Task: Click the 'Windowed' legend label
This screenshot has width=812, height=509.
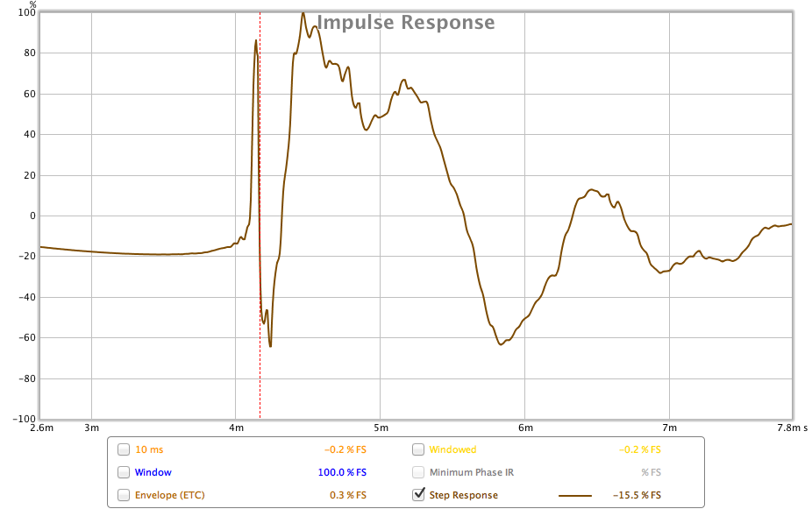Action: [x=452, y=449]
